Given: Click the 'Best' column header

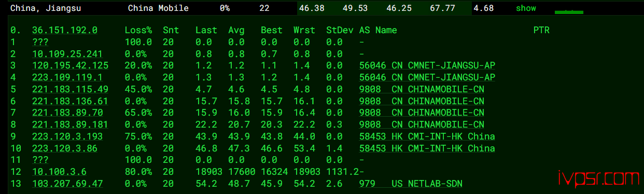Looking at the screenshot, I should pos(271,30).
